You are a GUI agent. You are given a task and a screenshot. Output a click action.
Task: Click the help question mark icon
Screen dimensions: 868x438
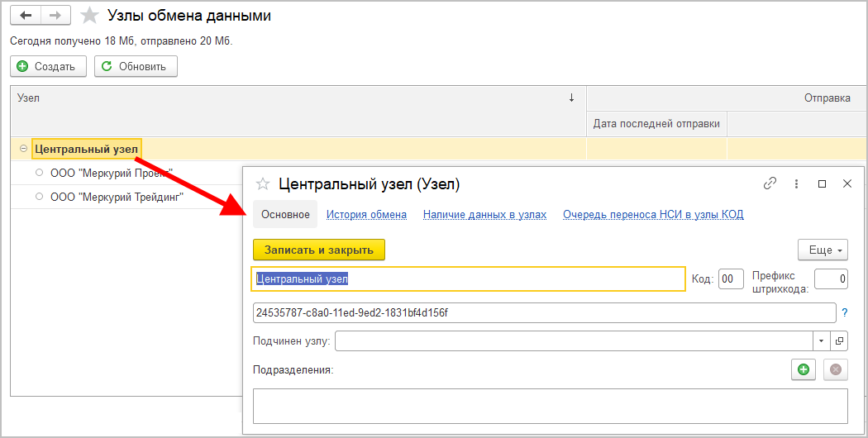845,312
